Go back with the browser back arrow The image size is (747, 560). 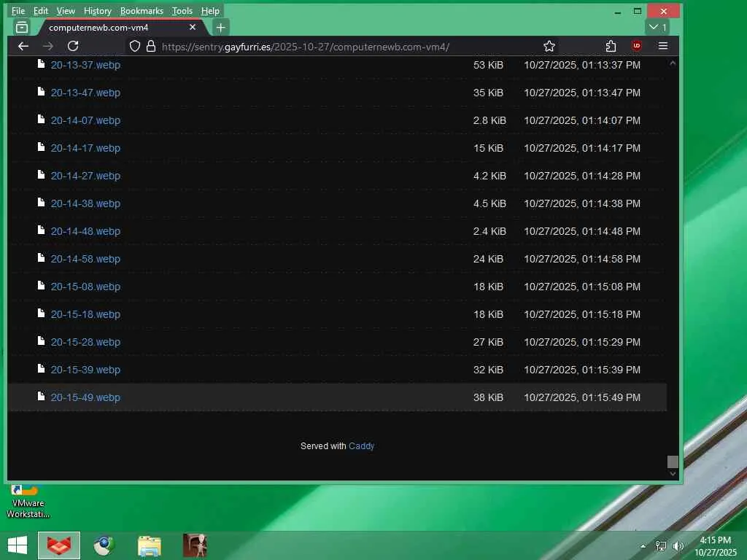tap(23, 46)
